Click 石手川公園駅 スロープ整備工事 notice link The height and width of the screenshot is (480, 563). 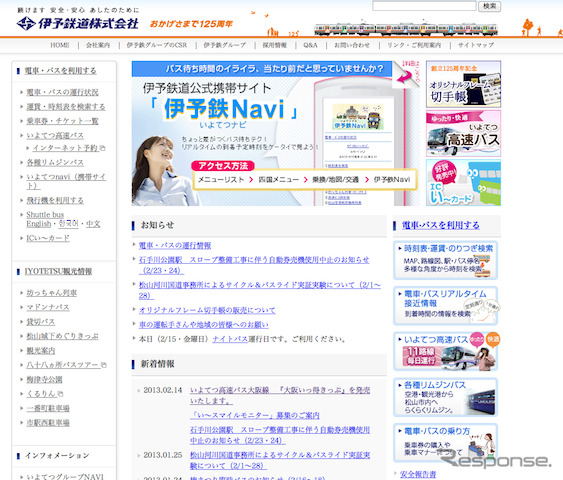point(254,265)
